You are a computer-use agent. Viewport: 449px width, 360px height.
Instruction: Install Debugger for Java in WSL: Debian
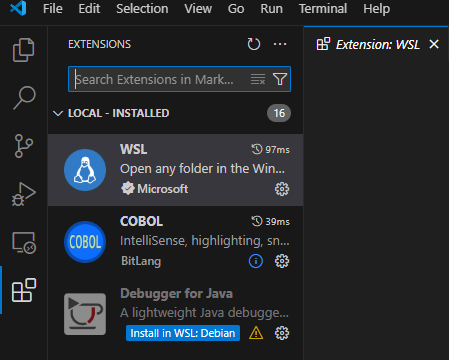(x=183, y=333)
